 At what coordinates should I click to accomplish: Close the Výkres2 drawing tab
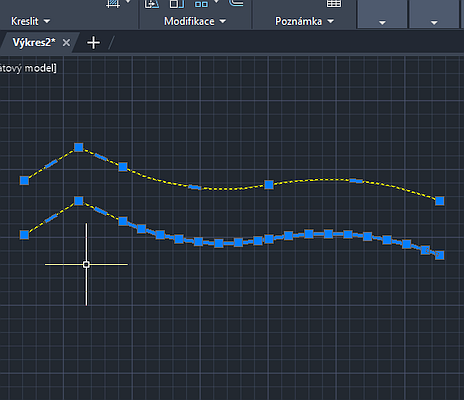tap(66, 43)
